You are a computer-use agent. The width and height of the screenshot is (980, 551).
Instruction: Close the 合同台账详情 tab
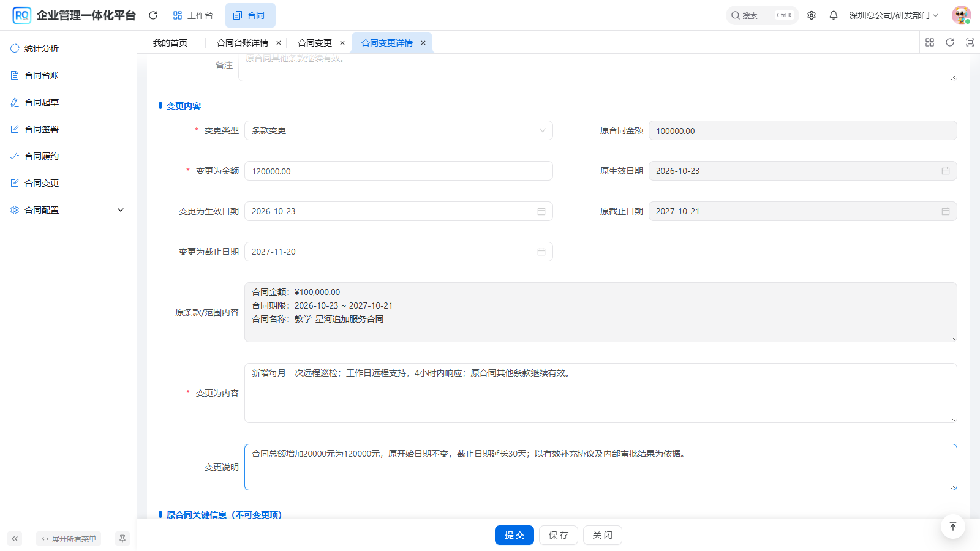tap(279, 43)
